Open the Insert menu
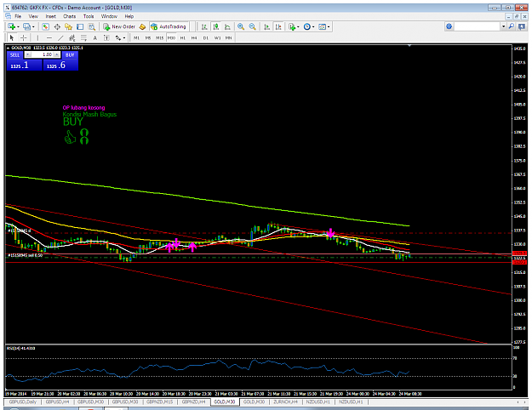The image size is (532, 410). point(51,16)
